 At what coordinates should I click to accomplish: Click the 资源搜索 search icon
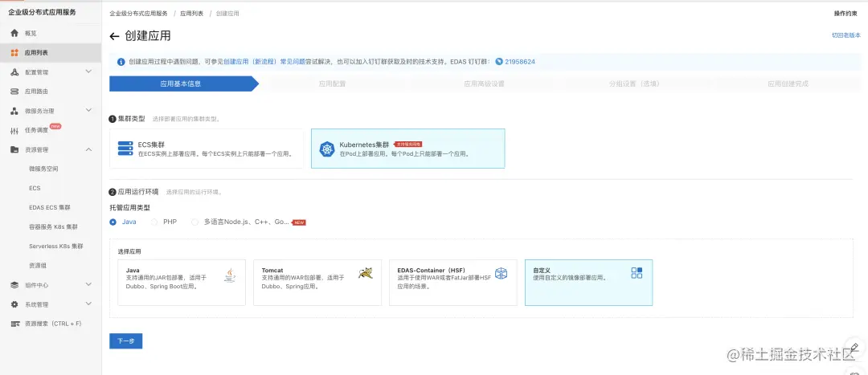(x=15, y=324)
